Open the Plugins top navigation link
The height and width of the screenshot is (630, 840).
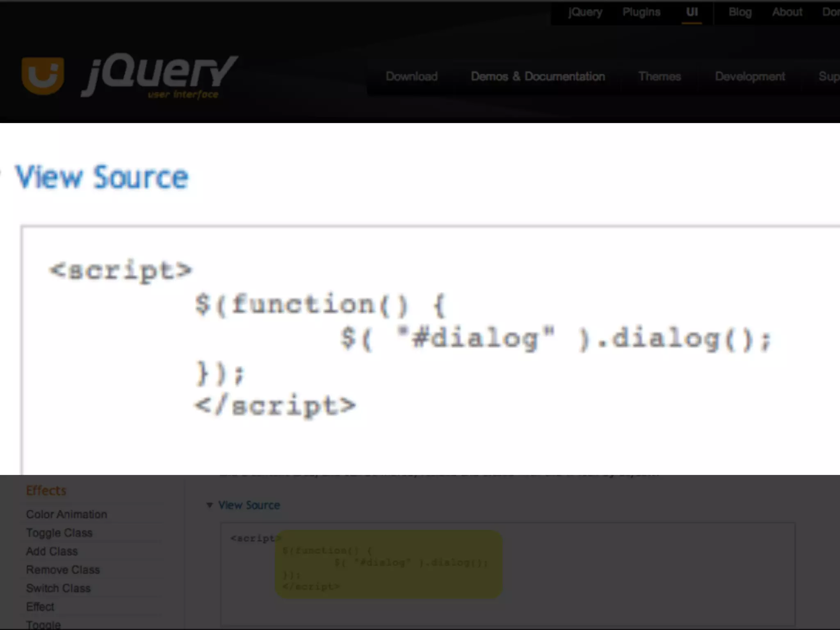641,12
